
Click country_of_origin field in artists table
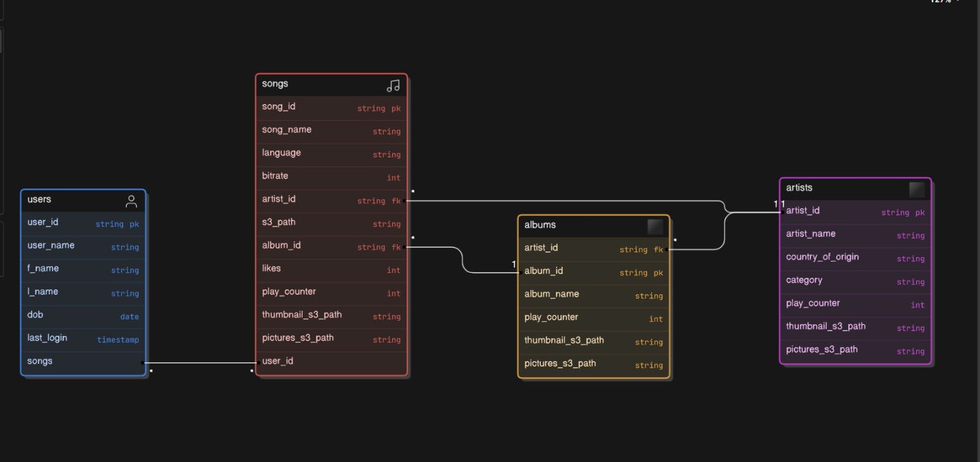pyautogui.click(x=856, y=259)
